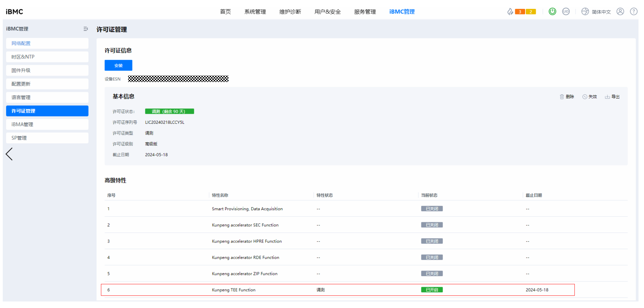Go to 固件升级 in sidebar

(47, 70)
